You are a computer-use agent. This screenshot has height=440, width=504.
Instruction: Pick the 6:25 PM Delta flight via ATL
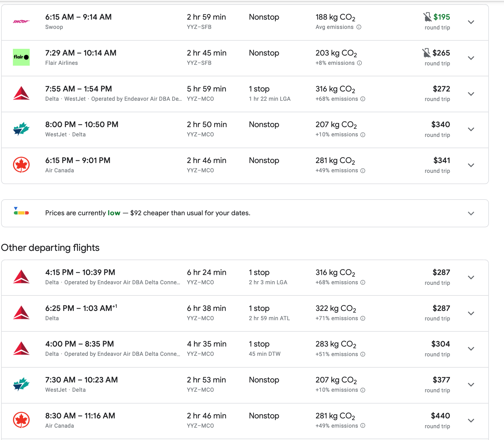pyautogui.click(x=81, y=308)
